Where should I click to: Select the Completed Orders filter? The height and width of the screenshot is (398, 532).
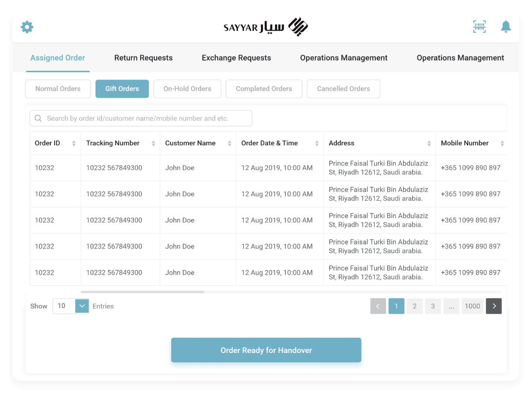click(x=264, y=89)
